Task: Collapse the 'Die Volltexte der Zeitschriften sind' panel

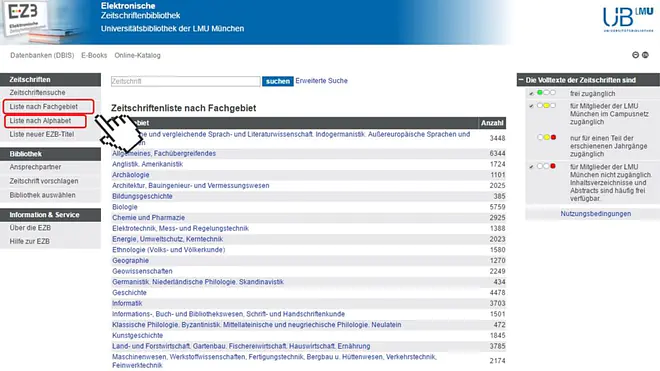Action: pyautogui.click(x=521, y=80)
